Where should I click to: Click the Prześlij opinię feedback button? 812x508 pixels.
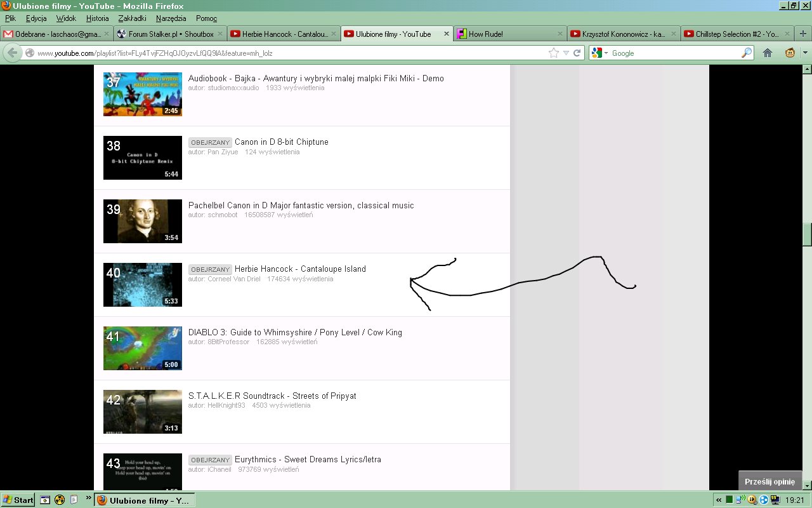point(770,482)
